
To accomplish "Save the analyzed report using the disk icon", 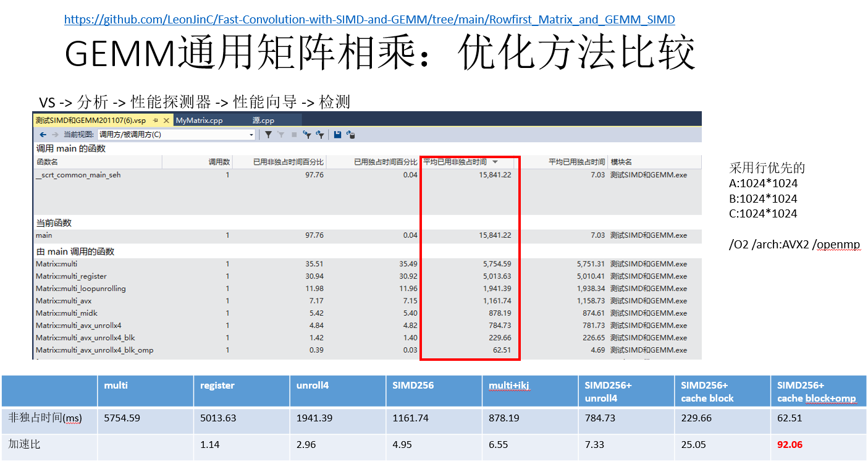I will click(x=337, y=135).
